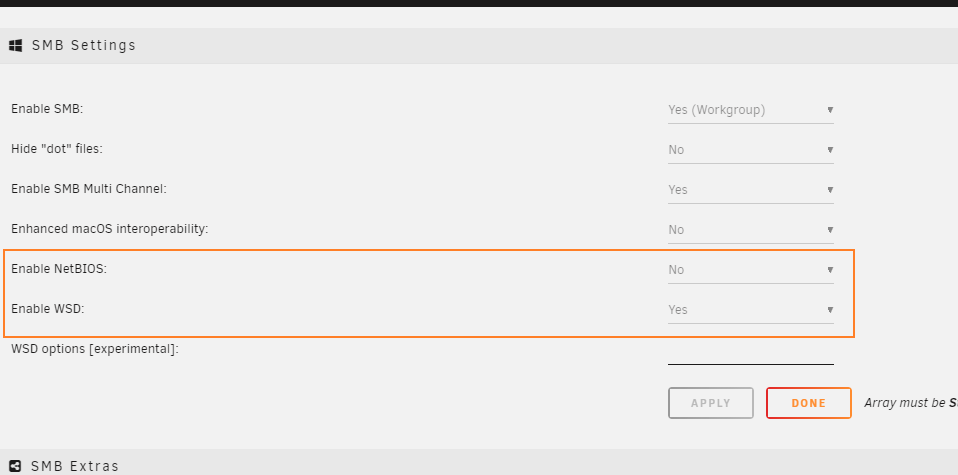Click the "Array must be" status message
Image resolution: width=958 pixels, height=475 pixels.
pyautogui.click(x=910, y=403)
